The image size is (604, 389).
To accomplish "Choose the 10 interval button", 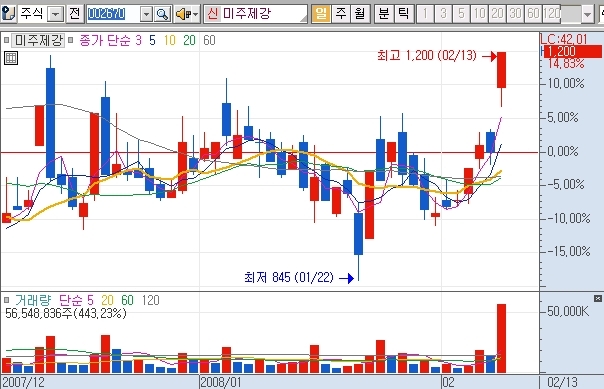I will 479,14.
